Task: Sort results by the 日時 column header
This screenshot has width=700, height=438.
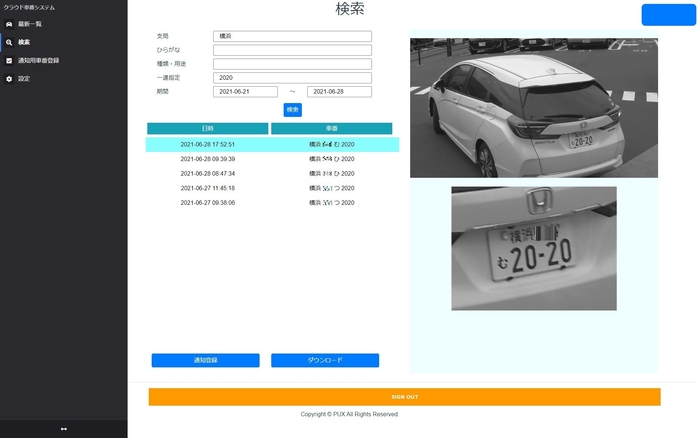Action: point(207,129)
